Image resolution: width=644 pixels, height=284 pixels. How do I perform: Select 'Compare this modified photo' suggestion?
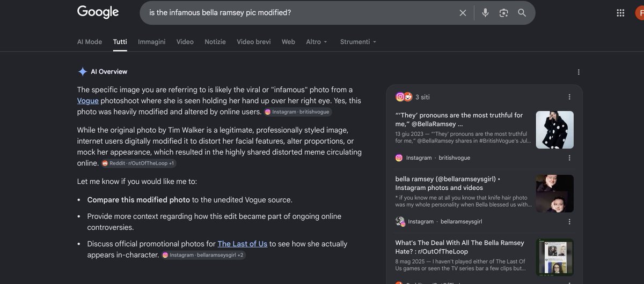[x=138, y=200]
